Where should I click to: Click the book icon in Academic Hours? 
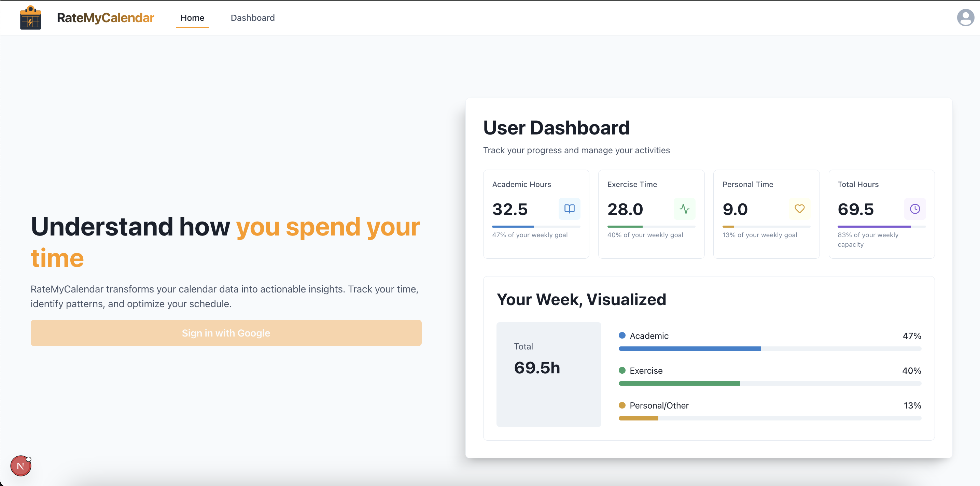click(569, 209)
